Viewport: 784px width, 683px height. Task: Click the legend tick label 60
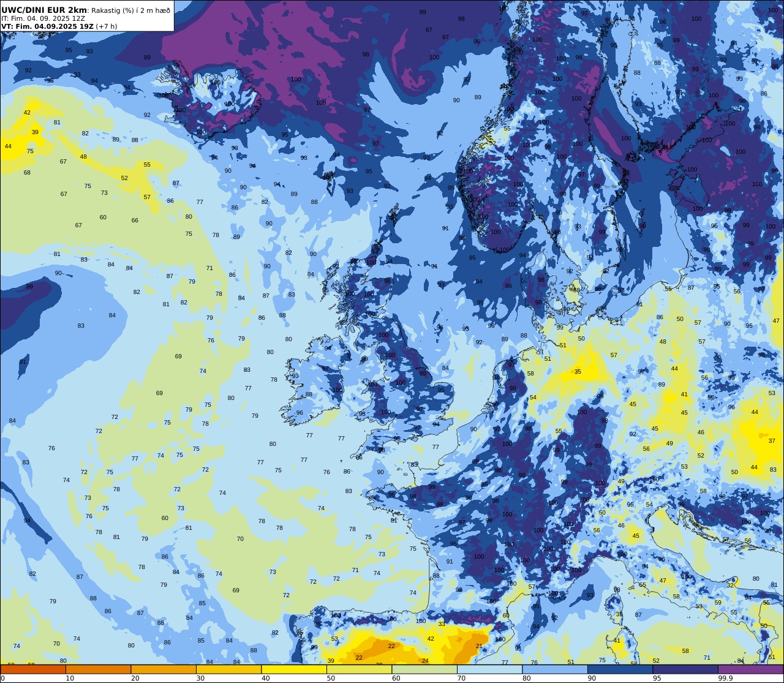[x=396, y=678]
